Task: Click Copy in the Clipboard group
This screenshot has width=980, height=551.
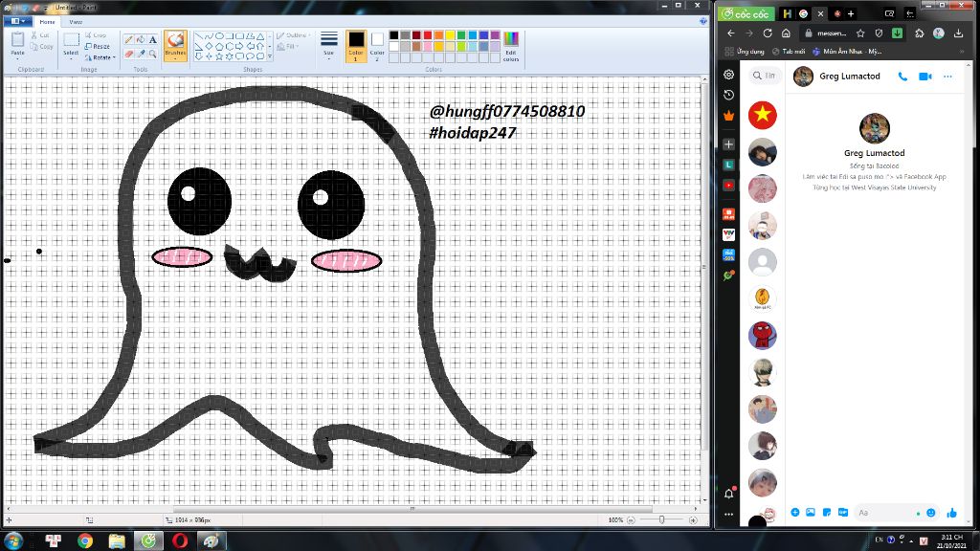Action: [x=42, y=46]
